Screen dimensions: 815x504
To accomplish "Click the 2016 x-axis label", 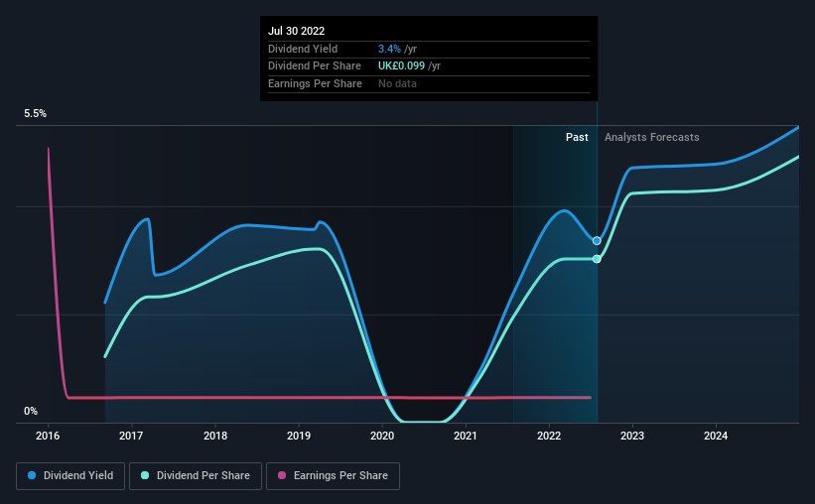I will [48, 436].
